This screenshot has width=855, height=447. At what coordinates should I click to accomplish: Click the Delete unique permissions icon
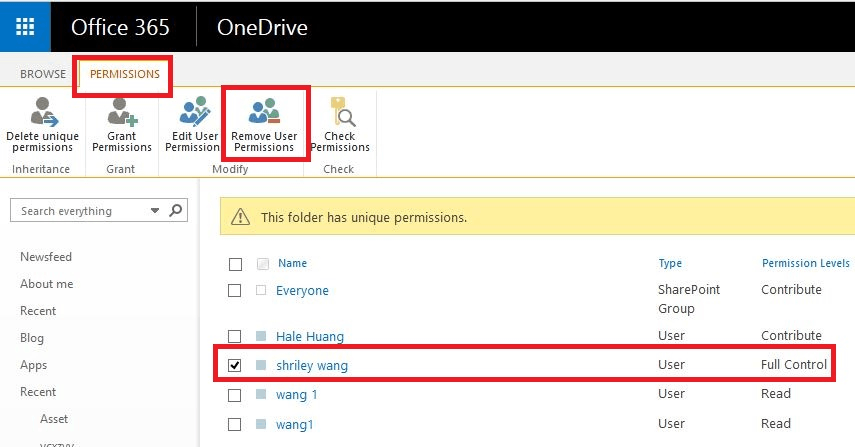click(x=43, y=111)
